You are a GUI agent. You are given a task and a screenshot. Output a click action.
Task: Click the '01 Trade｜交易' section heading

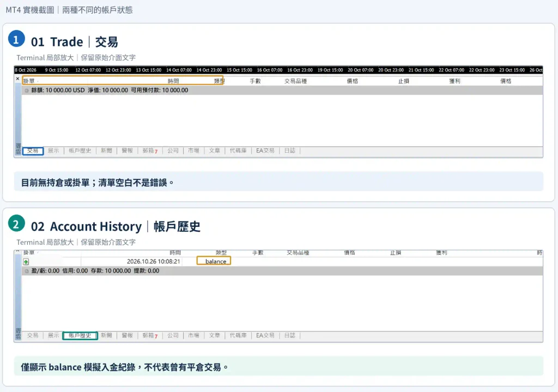[x=74, y=42]
